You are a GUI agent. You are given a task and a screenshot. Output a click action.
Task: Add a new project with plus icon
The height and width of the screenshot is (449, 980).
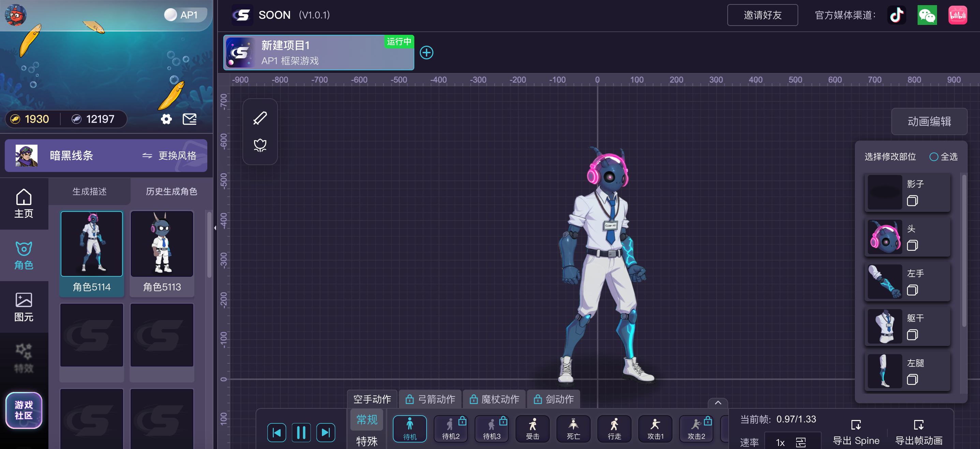click(426, 53)
